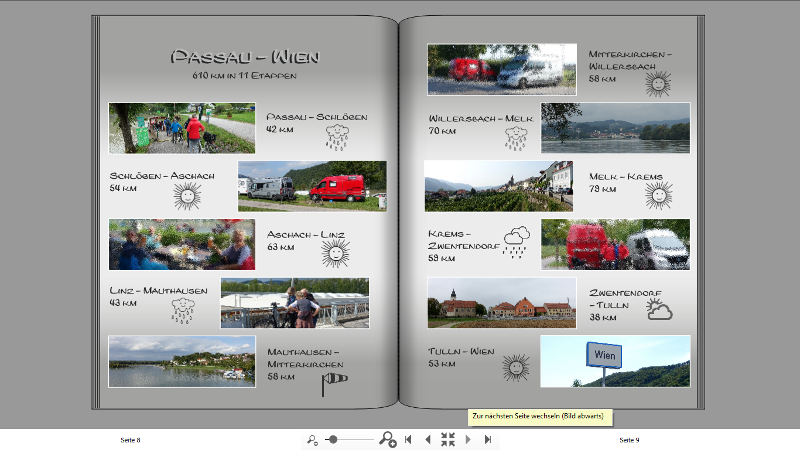Image resolution: width=800 pixels, height=450 pixels.
Task: Click the zoom out magnifier icon
Action: click(x=313, y=439)
